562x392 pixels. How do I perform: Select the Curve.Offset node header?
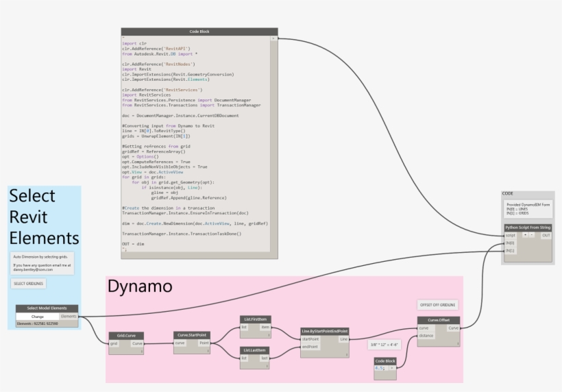[439, 320]
